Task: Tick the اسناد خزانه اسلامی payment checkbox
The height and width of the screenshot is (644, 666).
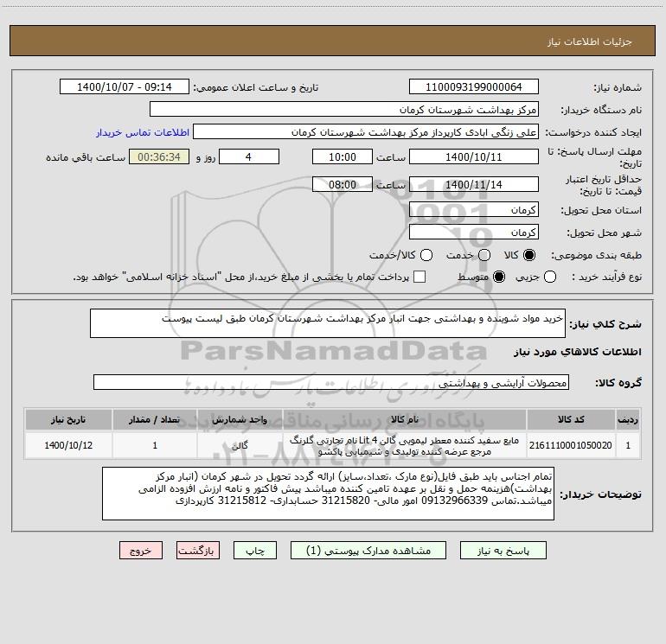Action: pyautogui.click(x=419, y=277)
